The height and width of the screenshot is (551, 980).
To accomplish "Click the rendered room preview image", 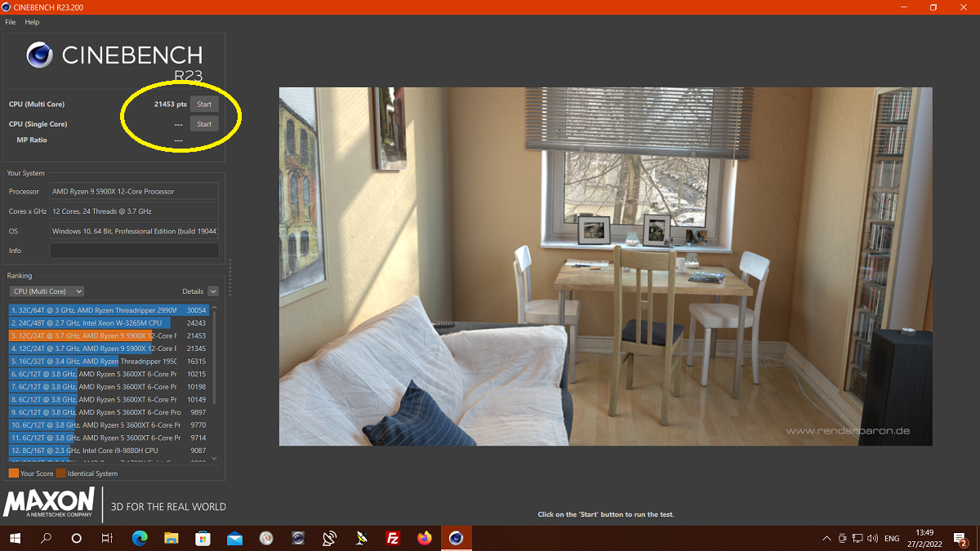I will point(605,266).
